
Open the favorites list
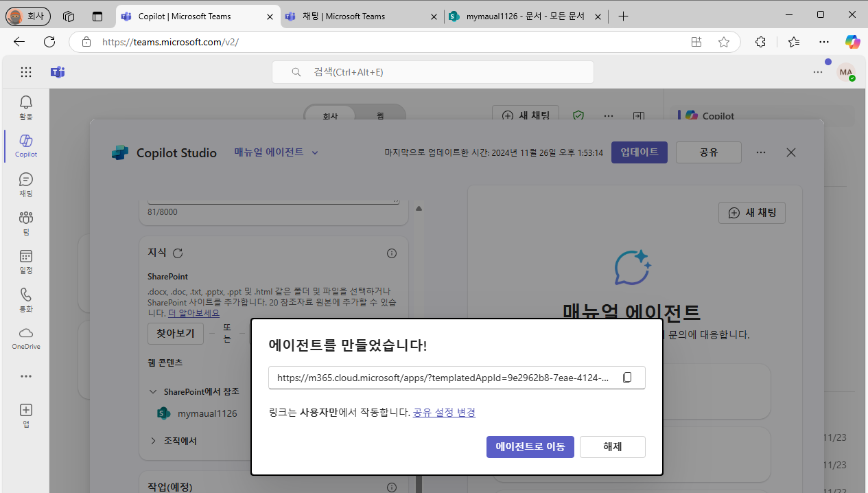click(794, 42)
